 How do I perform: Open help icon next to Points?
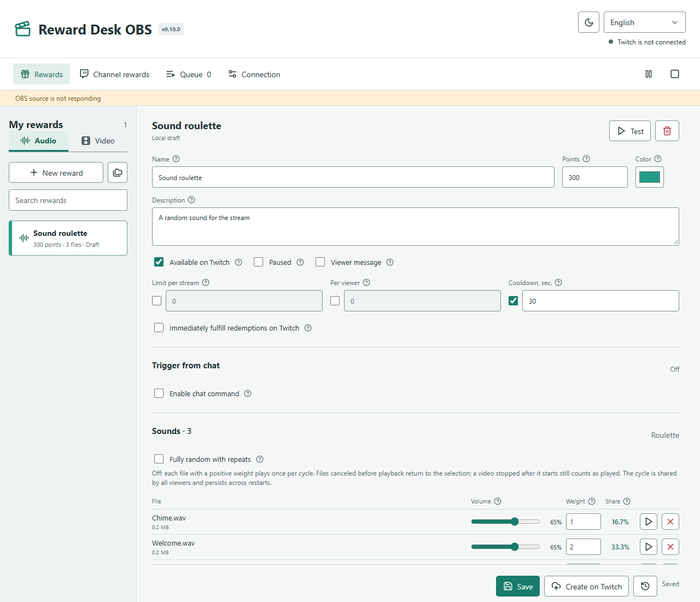(x=586, y=159)
